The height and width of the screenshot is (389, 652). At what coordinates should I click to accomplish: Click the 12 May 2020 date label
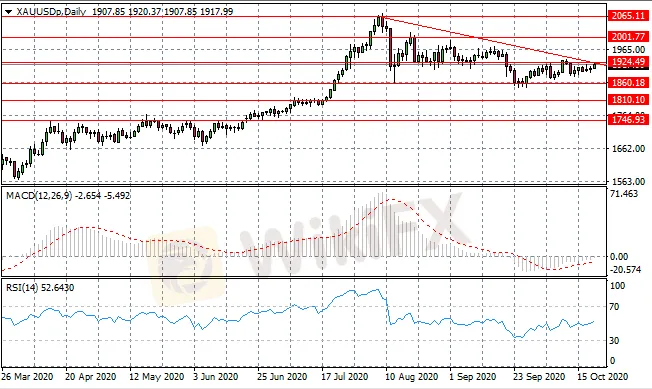(156, 377)
